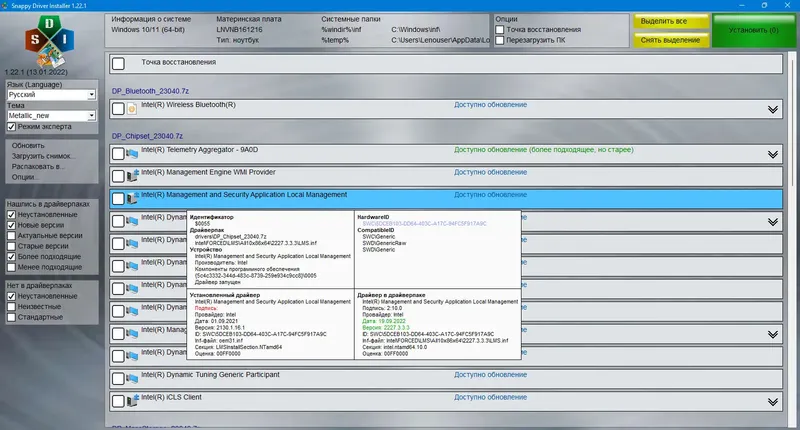Enable the restore point checkbox under Опции
The width and height of the screenshot is (800, 430).
499,30
